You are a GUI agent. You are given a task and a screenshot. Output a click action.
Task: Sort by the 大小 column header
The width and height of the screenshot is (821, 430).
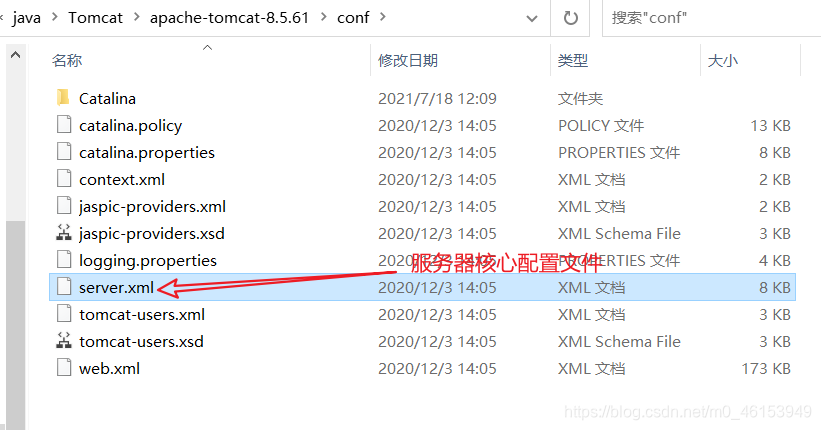click(x=723, y=60)
